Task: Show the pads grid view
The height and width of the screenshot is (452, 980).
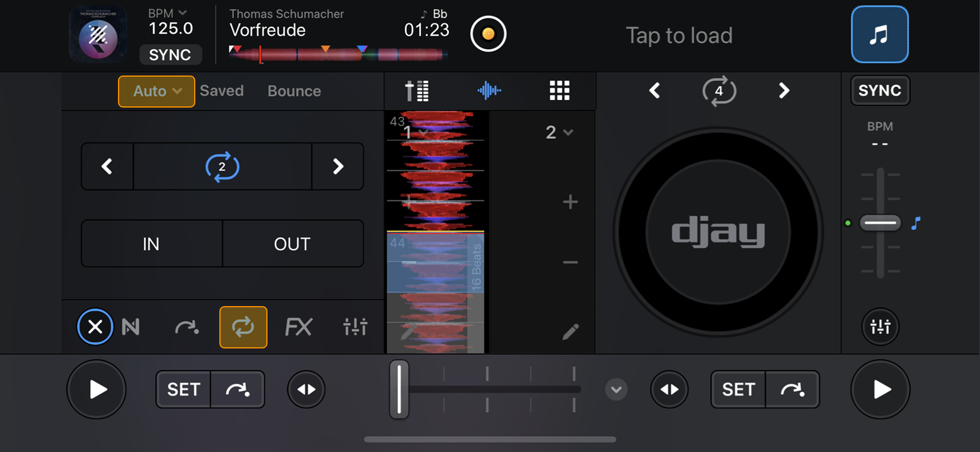Action: point(559,90)
